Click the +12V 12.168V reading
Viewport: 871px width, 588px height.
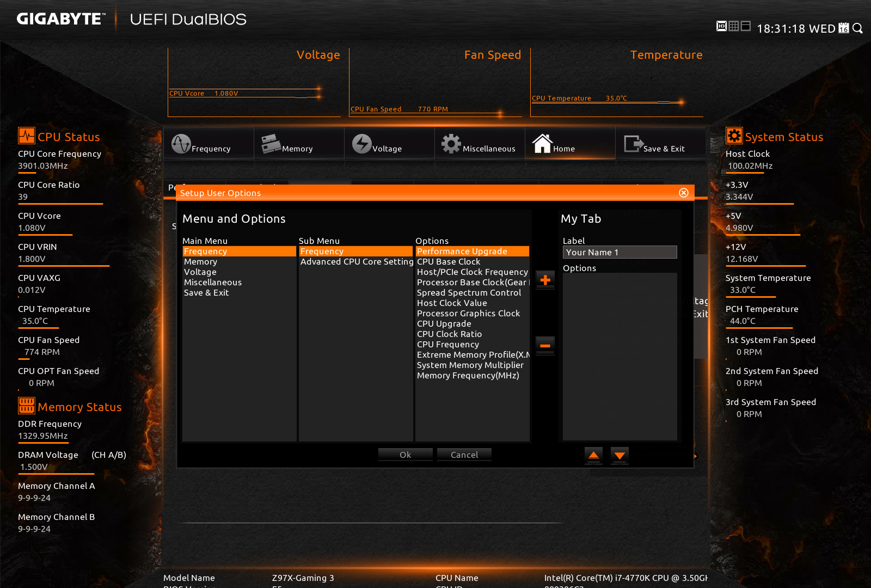741,259
